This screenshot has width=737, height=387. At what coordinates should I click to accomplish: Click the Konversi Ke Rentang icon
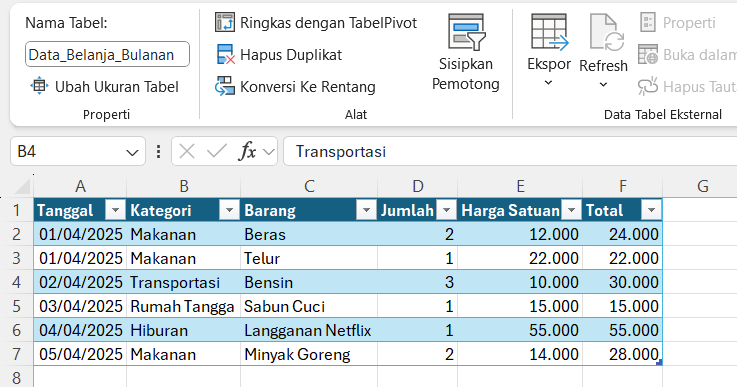(x=225, y=87)
